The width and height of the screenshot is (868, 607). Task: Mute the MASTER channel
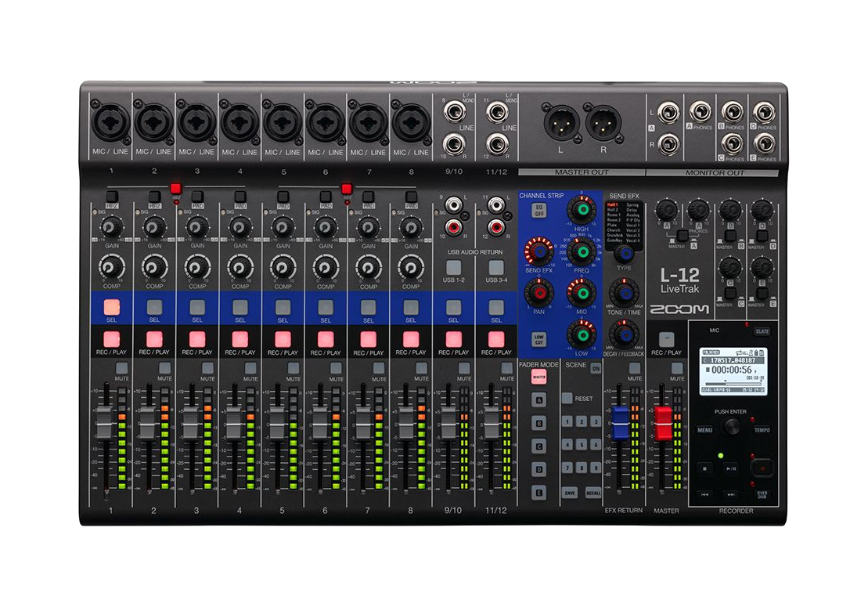point(677,368)
